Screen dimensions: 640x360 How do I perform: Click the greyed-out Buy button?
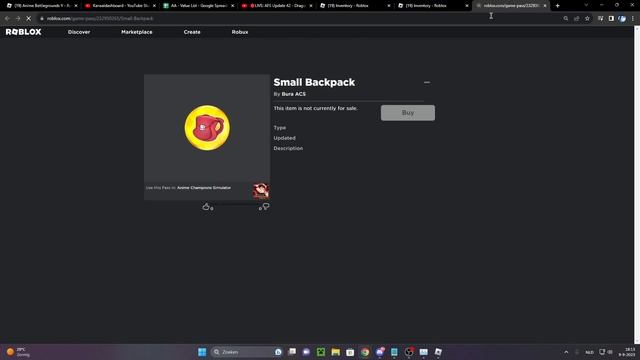tap(408, 113)
